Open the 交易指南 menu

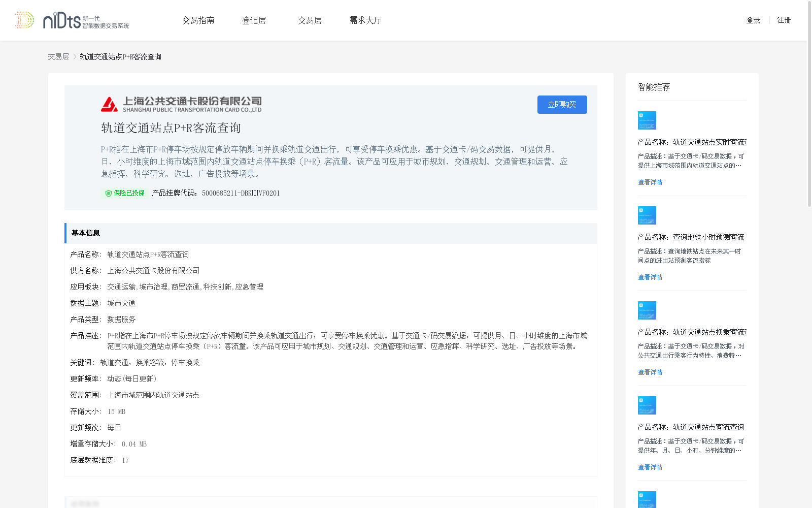coord(198,20)
